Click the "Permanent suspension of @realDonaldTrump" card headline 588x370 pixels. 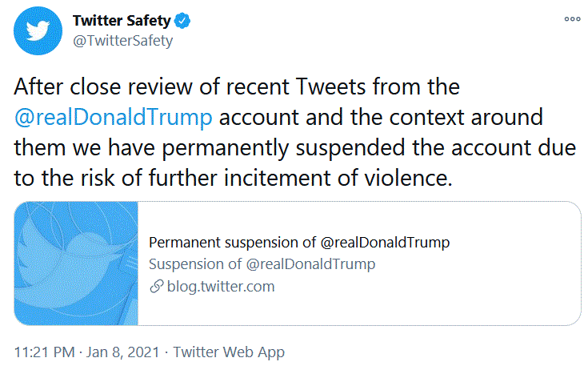(x=288, y=242)
